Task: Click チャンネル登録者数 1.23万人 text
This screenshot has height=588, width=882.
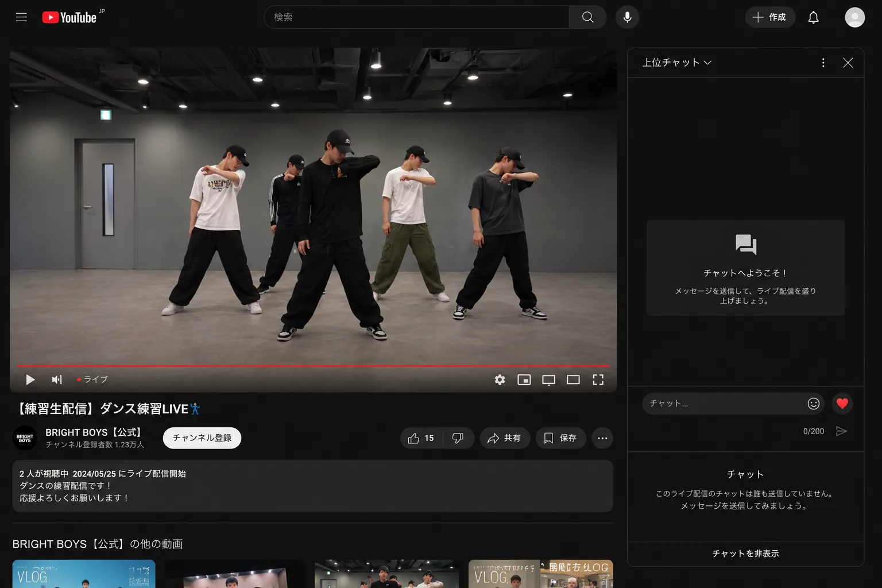Action: tap(95, 444)
